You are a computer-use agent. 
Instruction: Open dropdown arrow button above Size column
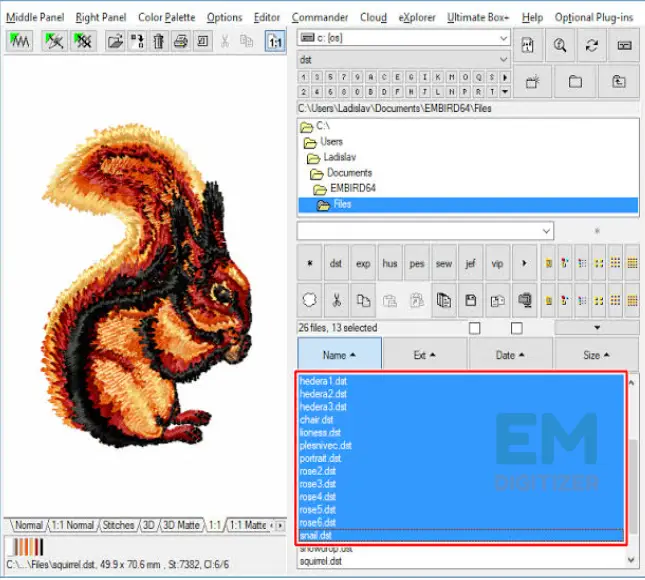[x=597, y=328]
